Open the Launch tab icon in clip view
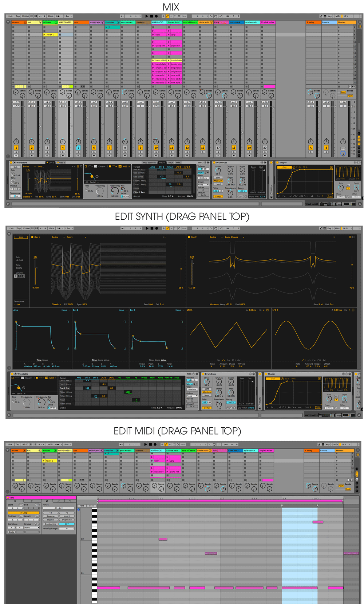 [32, 501]
